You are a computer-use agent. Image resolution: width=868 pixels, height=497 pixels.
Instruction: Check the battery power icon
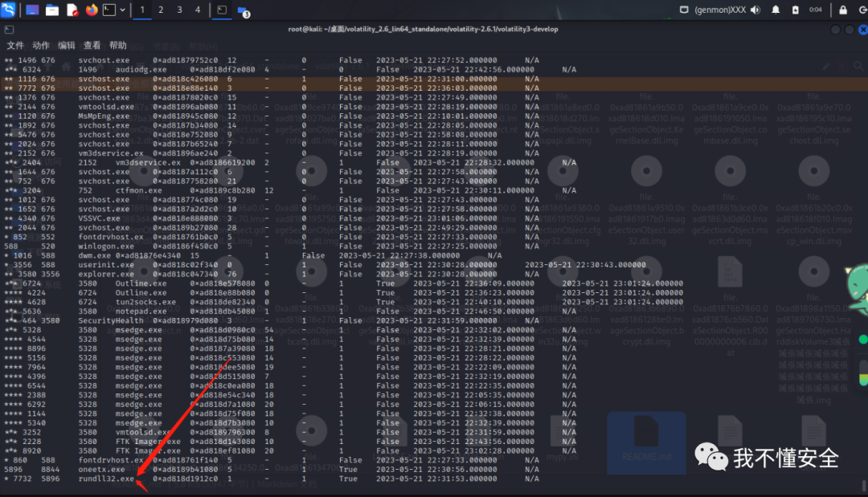click(796, 10)
